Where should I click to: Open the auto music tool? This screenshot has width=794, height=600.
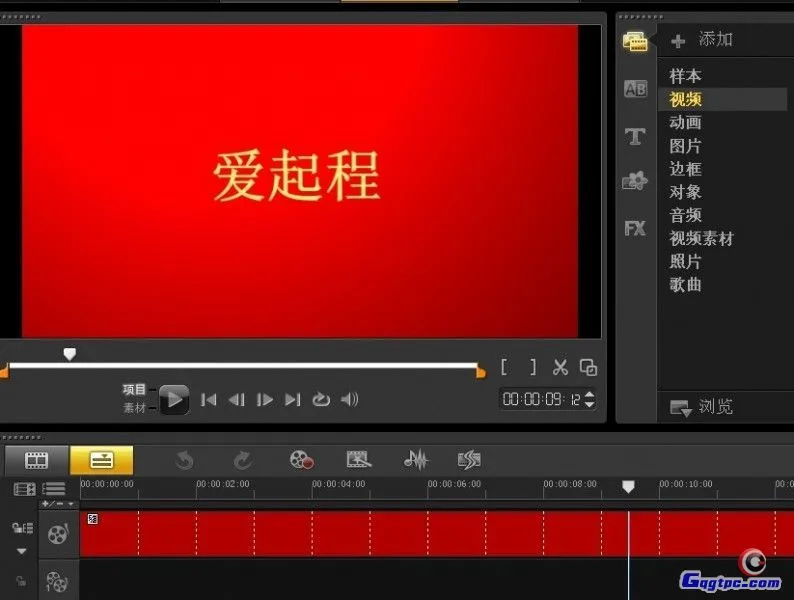point(469,460)
